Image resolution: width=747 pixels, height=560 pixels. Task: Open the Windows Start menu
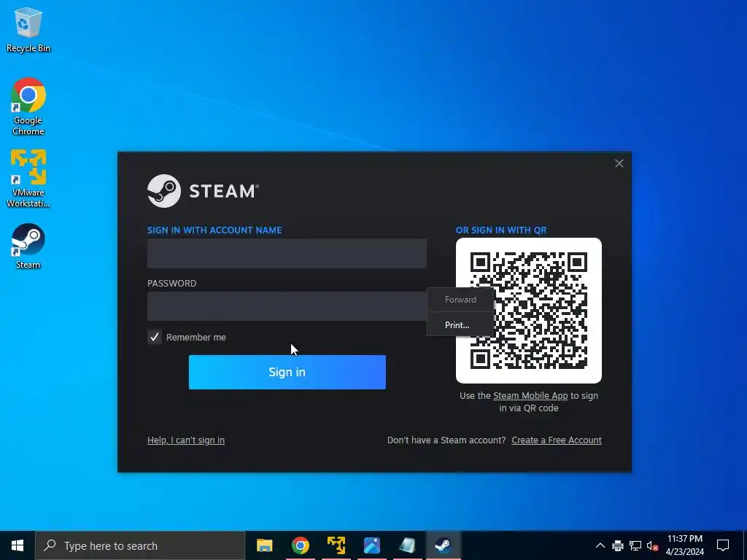click(18, 545)
